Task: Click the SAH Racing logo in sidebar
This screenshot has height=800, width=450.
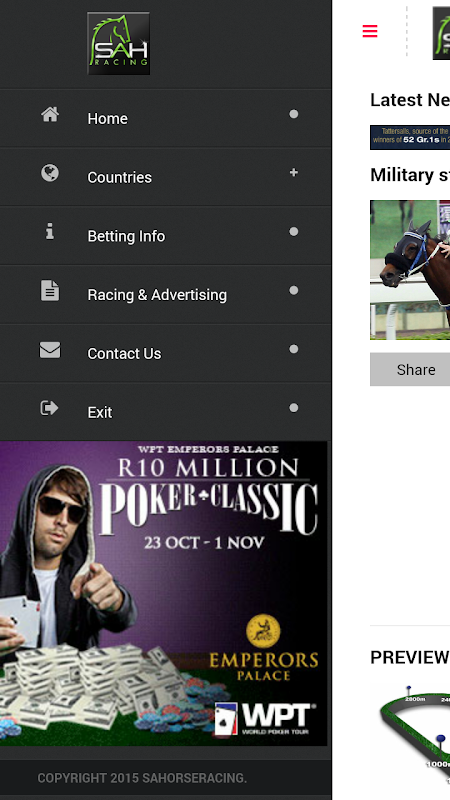Action: [118, 43]
